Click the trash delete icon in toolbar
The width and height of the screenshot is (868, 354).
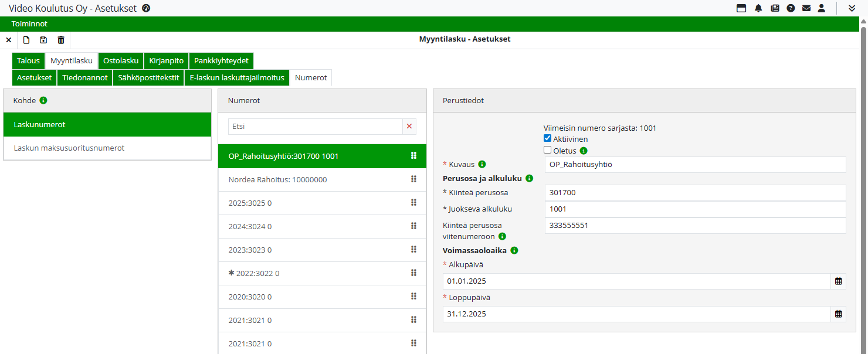click(61, 40)
